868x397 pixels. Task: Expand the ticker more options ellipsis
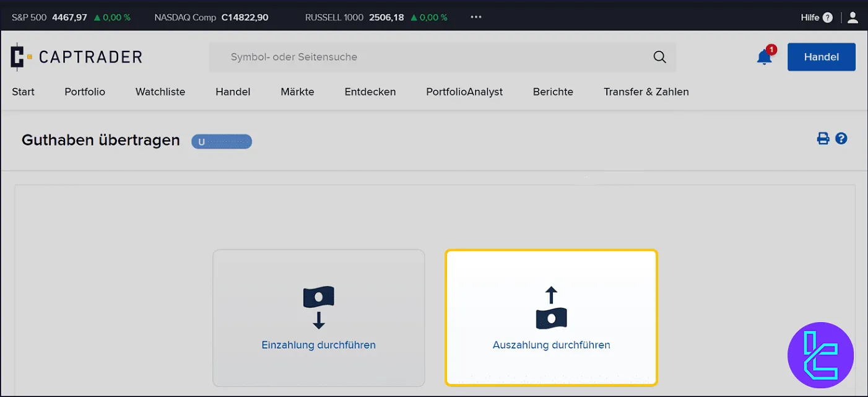(x=475, y=17)
